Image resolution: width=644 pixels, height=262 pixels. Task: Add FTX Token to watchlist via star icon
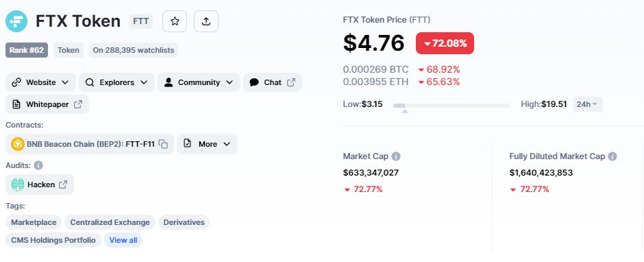[175, 21]
